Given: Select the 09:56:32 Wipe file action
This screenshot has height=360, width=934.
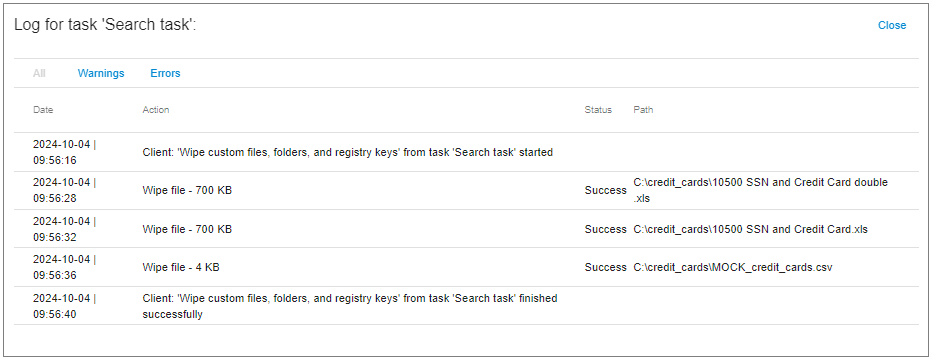Looking at the screenshot, I should click(187, 229).
